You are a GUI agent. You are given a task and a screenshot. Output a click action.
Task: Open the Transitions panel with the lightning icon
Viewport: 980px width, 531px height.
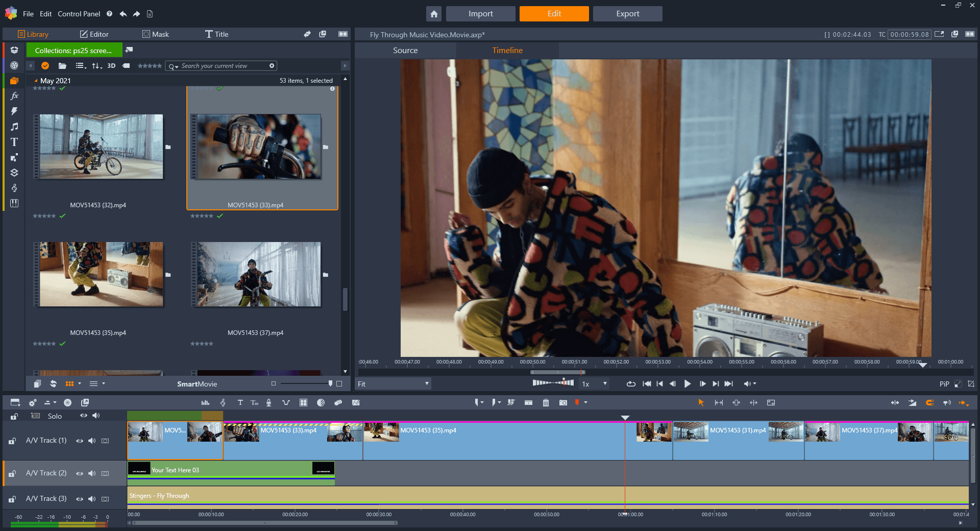coord(14,111)
